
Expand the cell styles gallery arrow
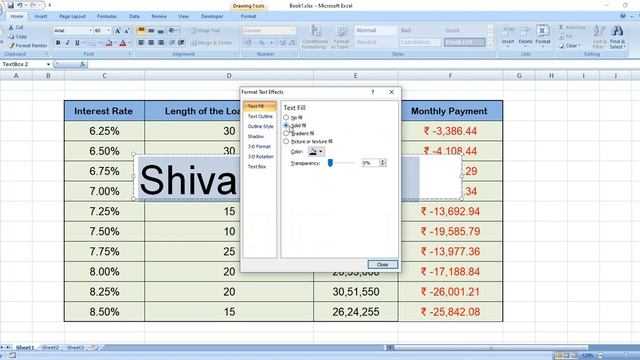[490, 44]
